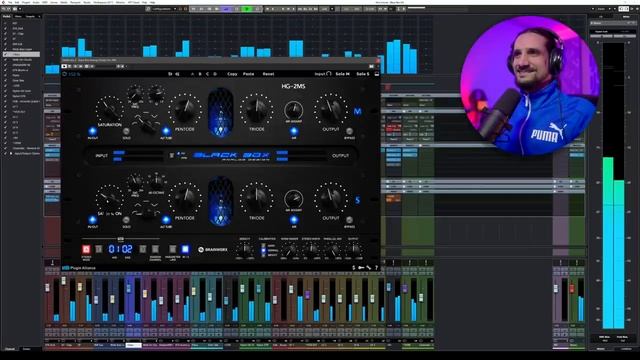Toggle the Side channel SOLO button

pyautogui.click(x=126, y=220)
